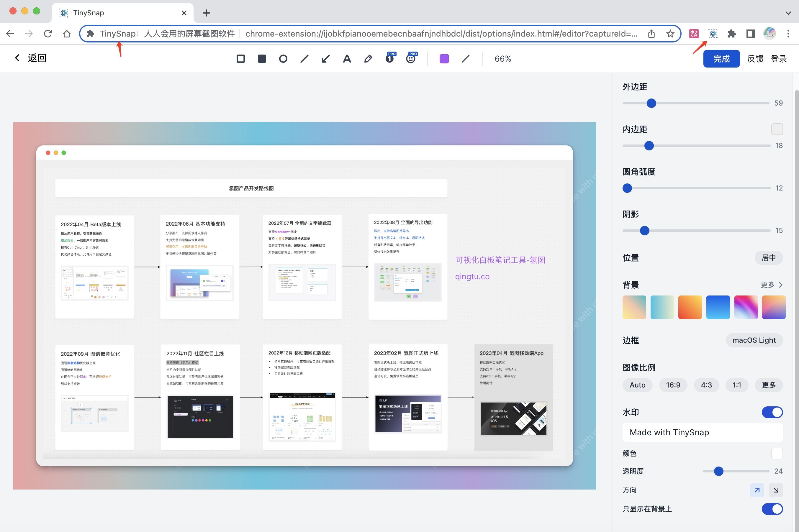The height and width of the screenshot is (532, 799).
Task: Adjust the 透明度 opacity slider
Action: tap(736, 471)
